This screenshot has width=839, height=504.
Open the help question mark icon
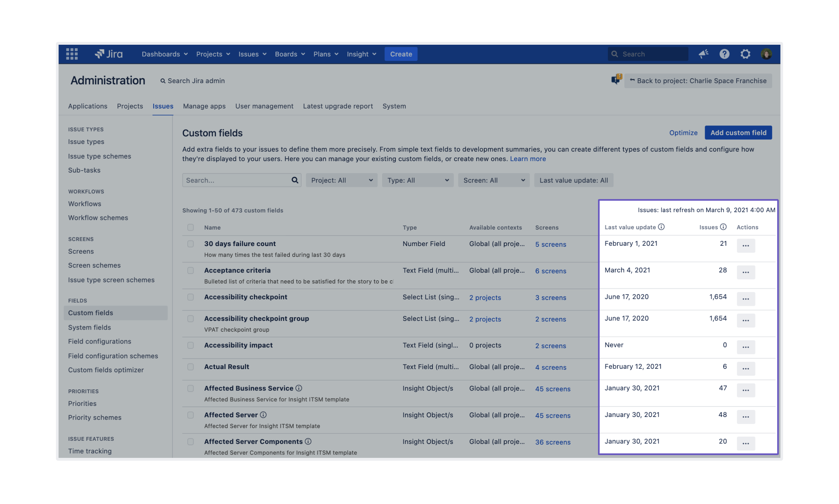(x=724, y=54)
